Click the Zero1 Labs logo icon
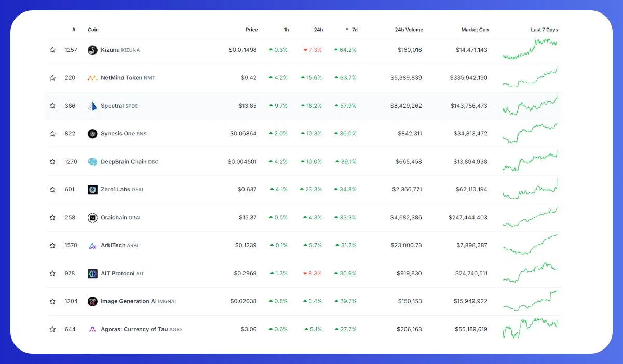Viewport: 623px width, 364px height. [92, 190]
